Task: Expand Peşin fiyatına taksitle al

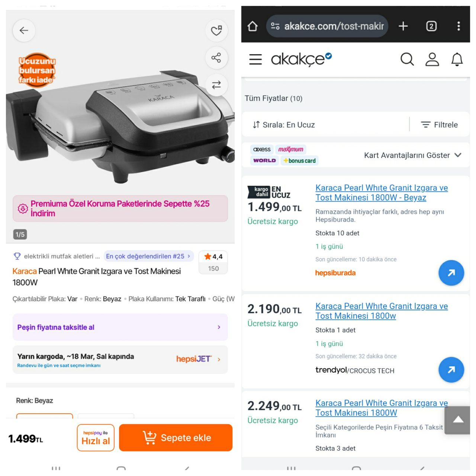Action: click(120, 327)
